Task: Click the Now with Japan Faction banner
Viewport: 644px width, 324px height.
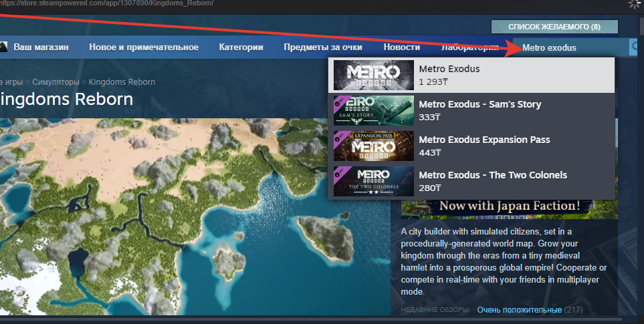Action: 510,209
